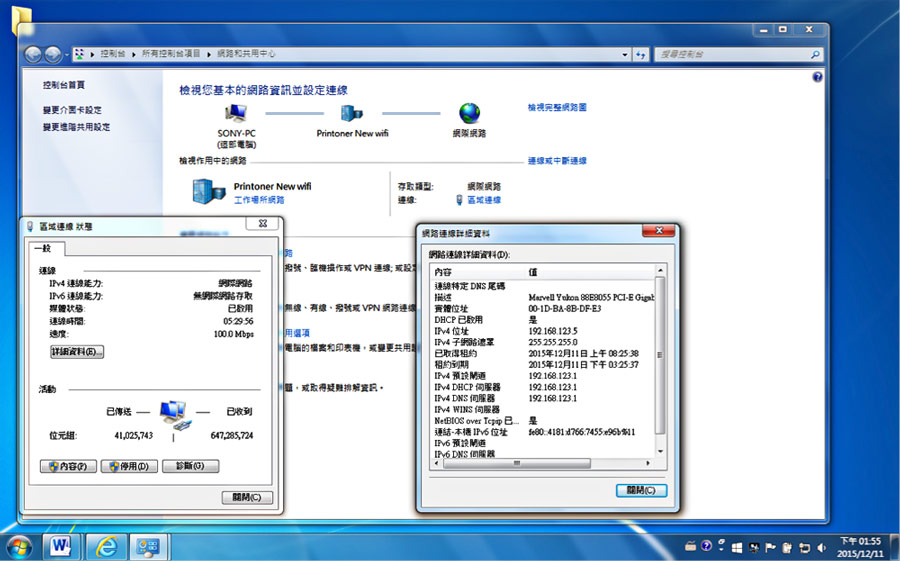Click the 內容(P) button in status dialog
This screenshot has height=561, width=900.
pyautogui.click(x=68, y=466)
